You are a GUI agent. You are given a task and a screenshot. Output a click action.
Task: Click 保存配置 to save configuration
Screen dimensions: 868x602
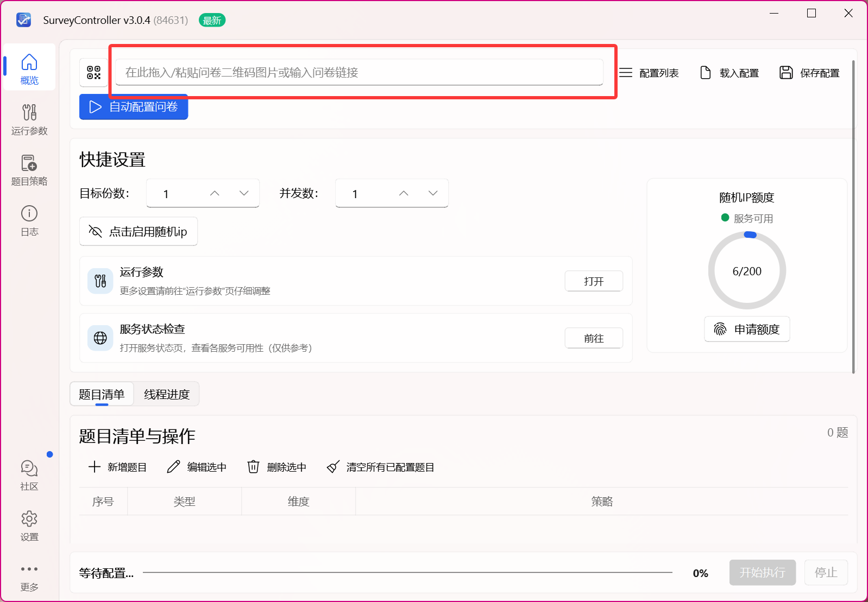point(809,73)
